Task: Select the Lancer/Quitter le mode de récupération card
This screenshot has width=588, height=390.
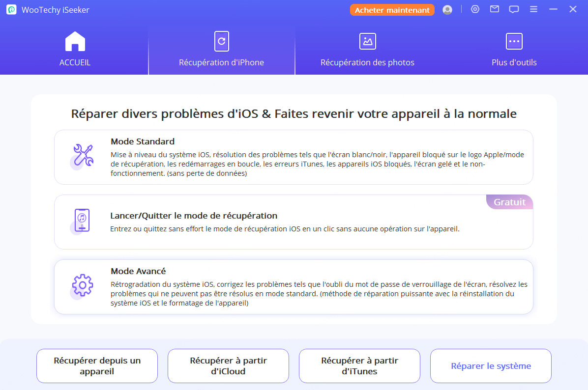Action: [294, 222]
